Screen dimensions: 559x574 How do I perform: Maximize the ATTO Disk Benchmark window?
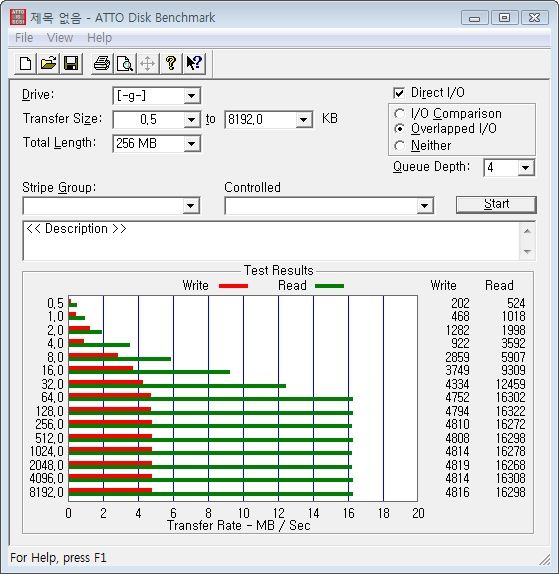pyautogui.click(x=504, y=18)
